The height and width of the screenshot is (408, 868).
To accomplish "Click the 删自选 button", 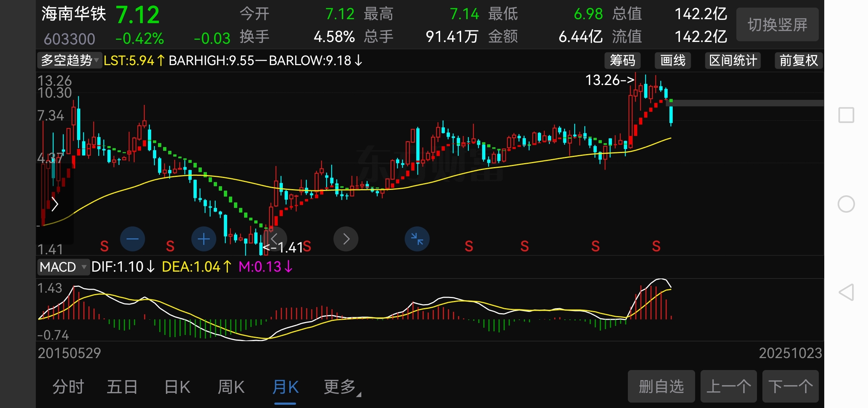I will click(661, 386).
